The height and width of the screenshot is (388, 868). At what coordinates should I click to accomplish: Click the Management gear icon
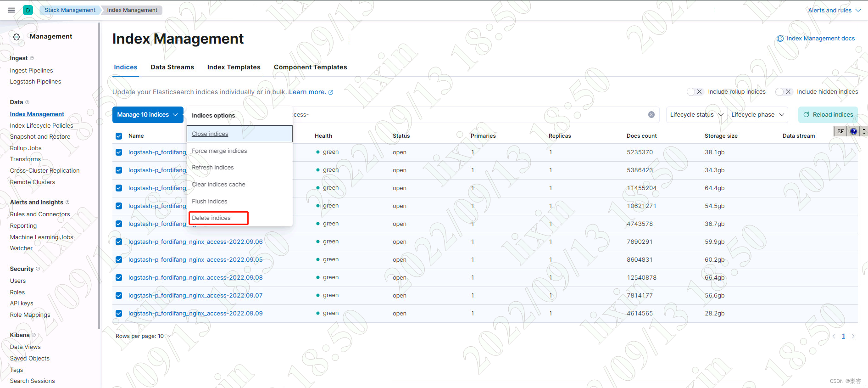17,37
